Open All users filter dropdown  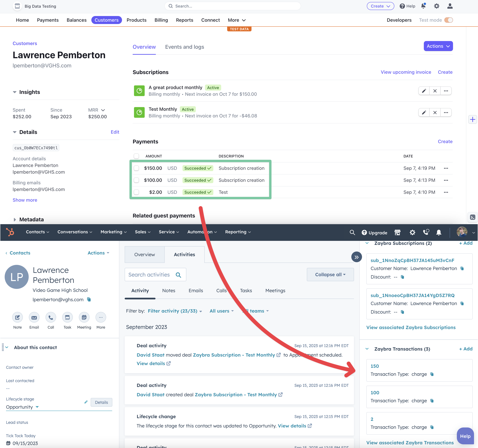tap(221, 311)
